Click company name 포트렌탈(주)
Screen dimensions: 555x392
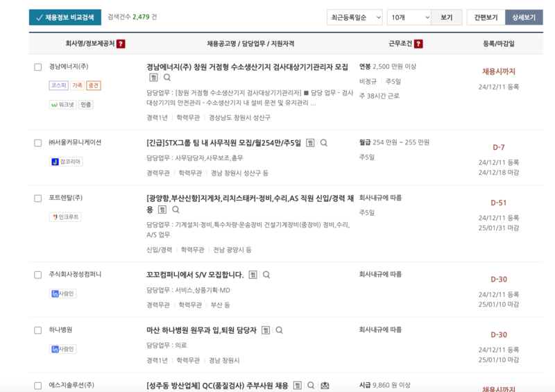[x=66, y=198]
